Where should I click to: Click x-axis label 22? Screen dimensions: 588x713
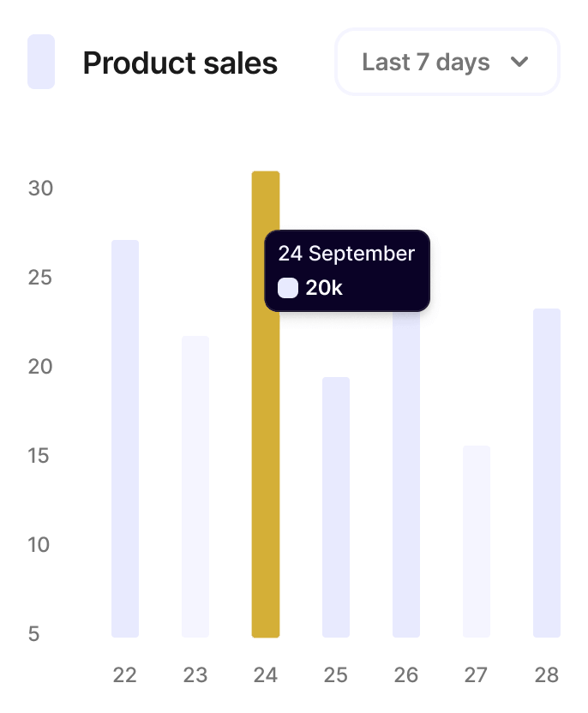tap(125, 675)
